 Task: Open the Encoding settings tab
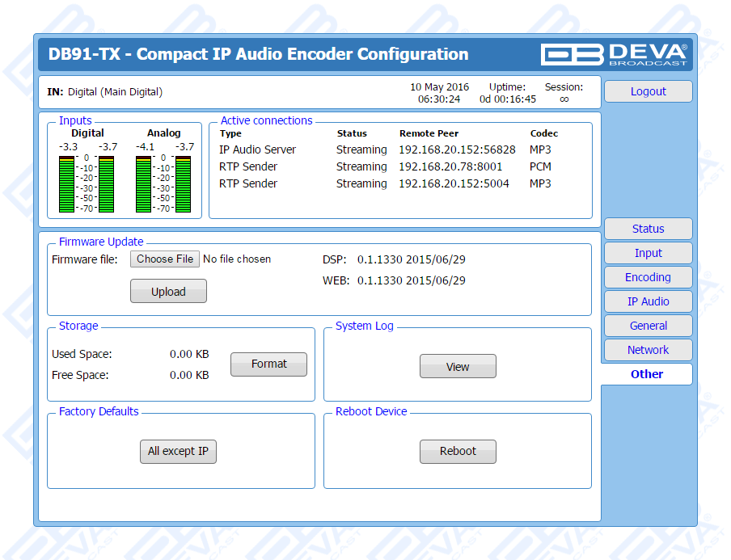tap(648, 277)
